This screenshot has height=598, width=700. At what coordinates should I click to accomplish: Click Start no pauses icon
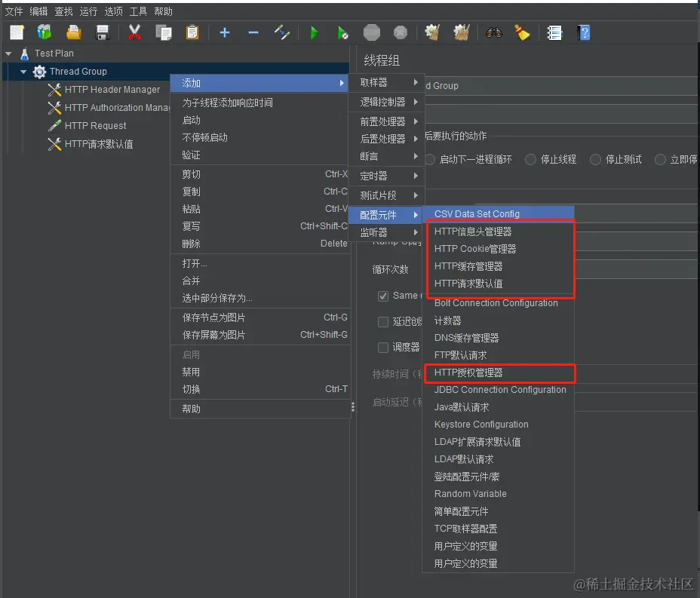(343, 32)
